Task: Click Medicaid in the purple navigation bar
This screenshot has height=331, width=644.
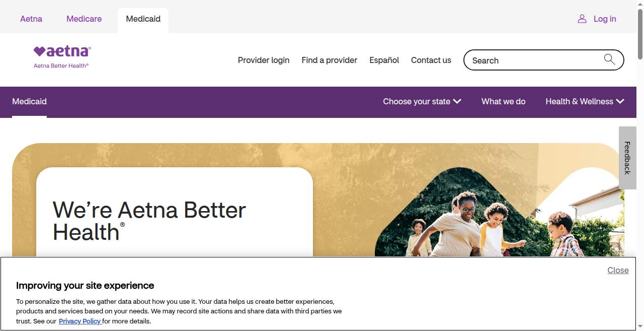Action: pos(29,101)
